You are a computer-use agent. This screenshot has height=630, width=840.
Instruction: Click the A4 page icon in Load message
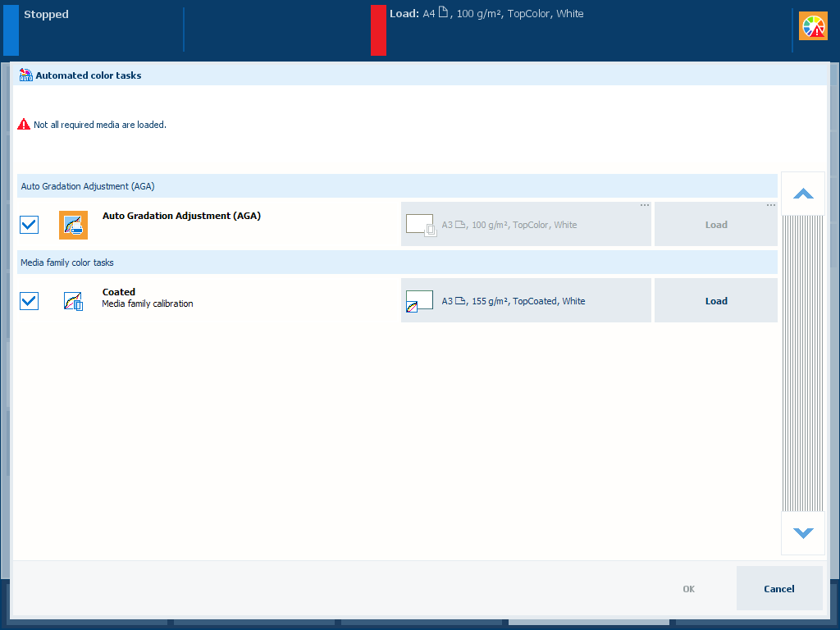443,14
